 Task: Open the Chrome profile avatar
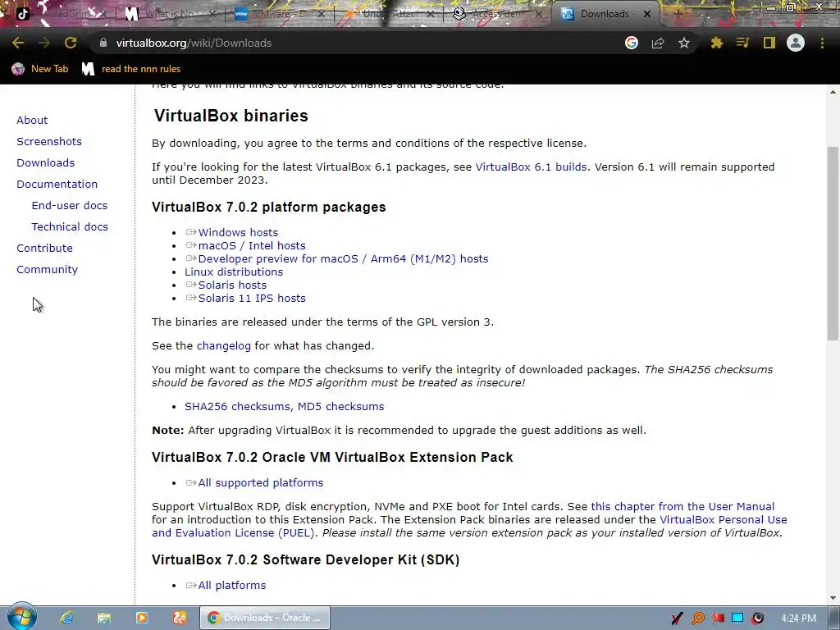pos(796,43)
